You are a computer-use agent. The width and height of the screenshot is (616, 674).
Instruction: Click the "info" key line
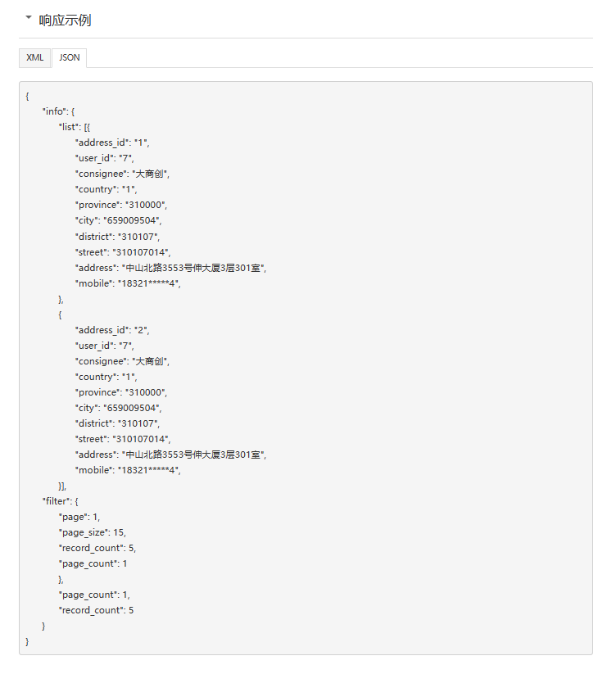(58, 111)
